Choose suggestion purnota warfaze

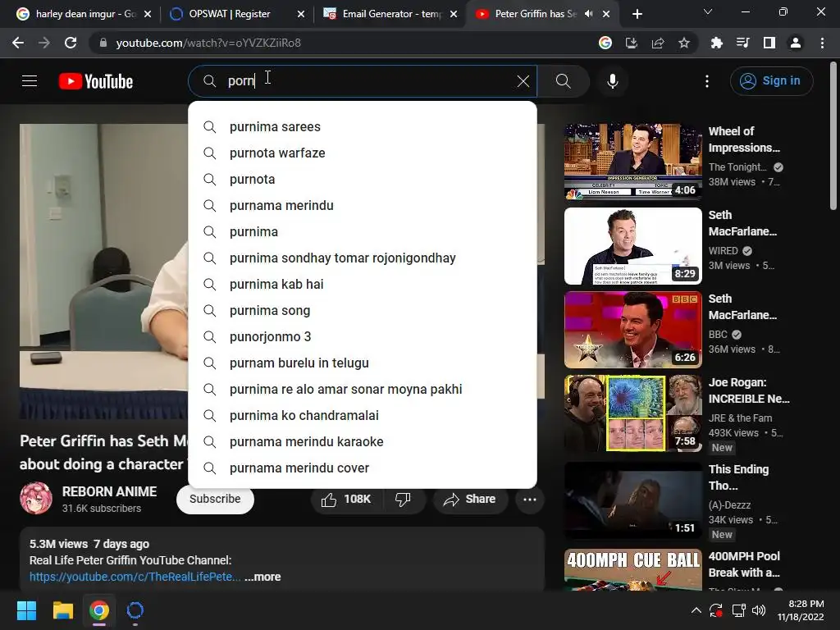pyautogui.click(x=363, y=153)
